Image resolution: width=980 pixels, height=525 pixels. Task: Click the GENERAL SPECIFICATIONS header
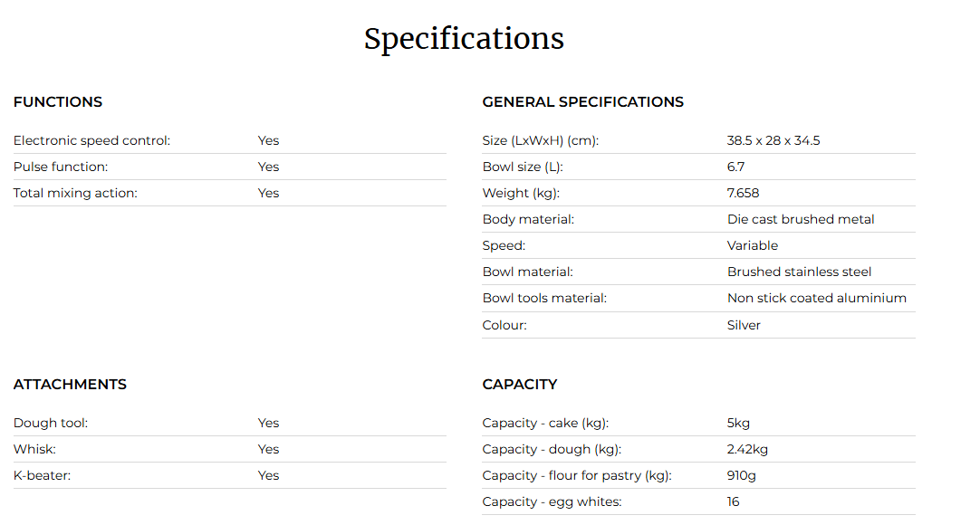coord(582,101)
